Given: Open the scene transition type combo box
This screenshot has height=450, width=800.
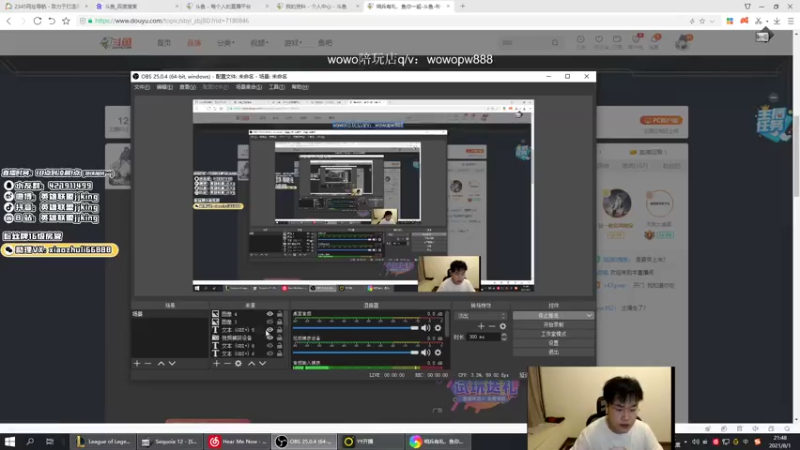Looking at the screenshot, I should [481, 316].
